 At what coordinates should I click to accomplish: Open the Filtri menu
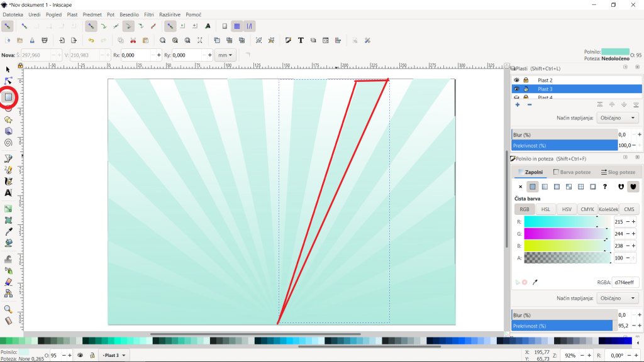point(149,14)
